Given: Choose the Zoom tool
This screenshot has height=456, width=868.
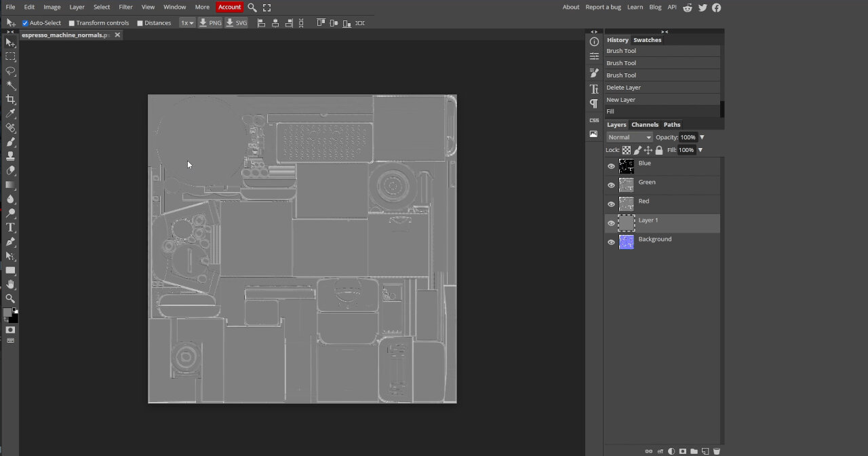Looking at the screenshot, I should 10,299.
